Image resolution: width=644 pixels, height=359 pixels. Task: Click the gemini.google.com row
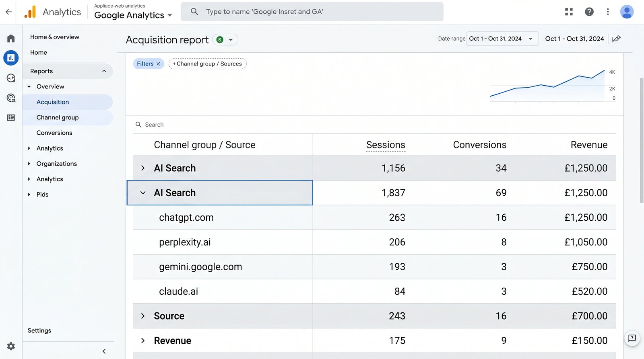pos(374,267)
